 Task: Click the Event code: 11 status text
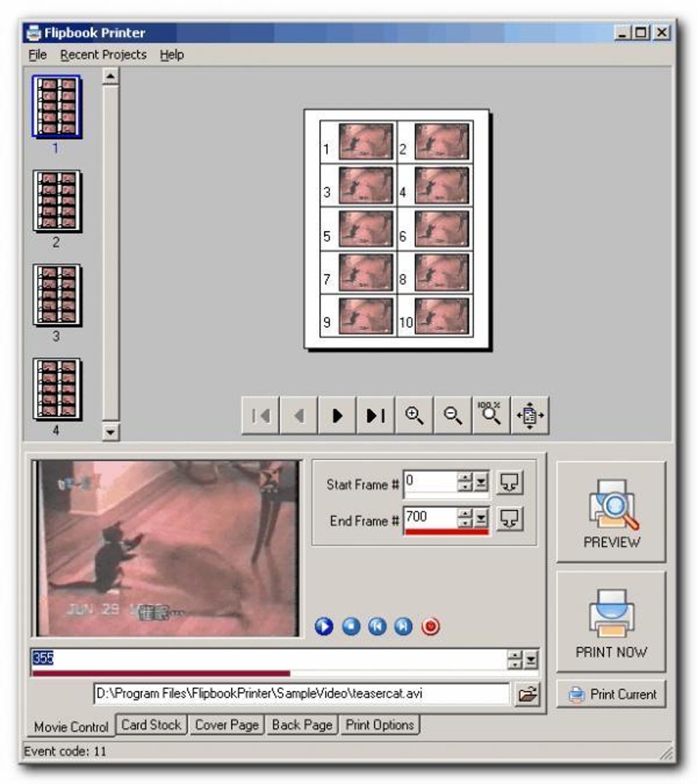click(65, 751)
